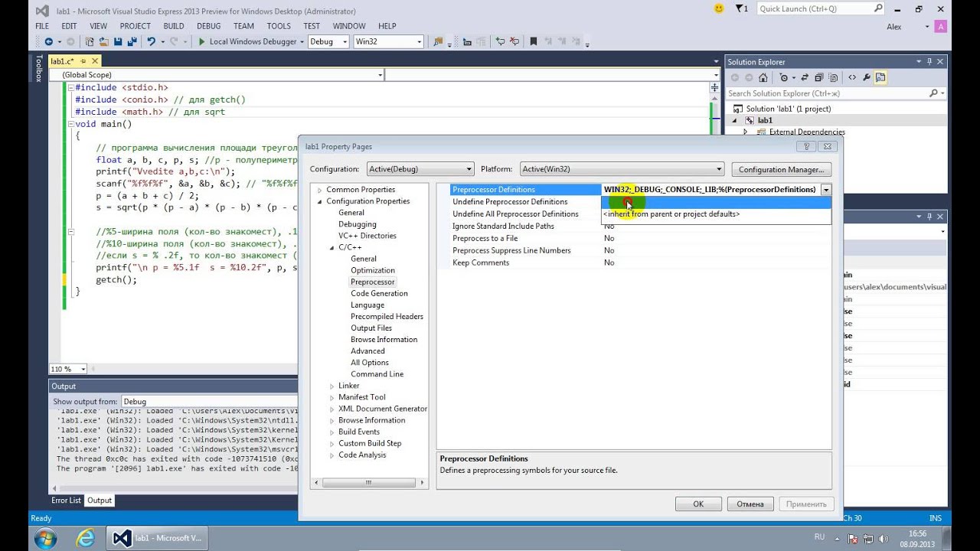Click the Comment selection toolbar icon

tap(500, 41)
